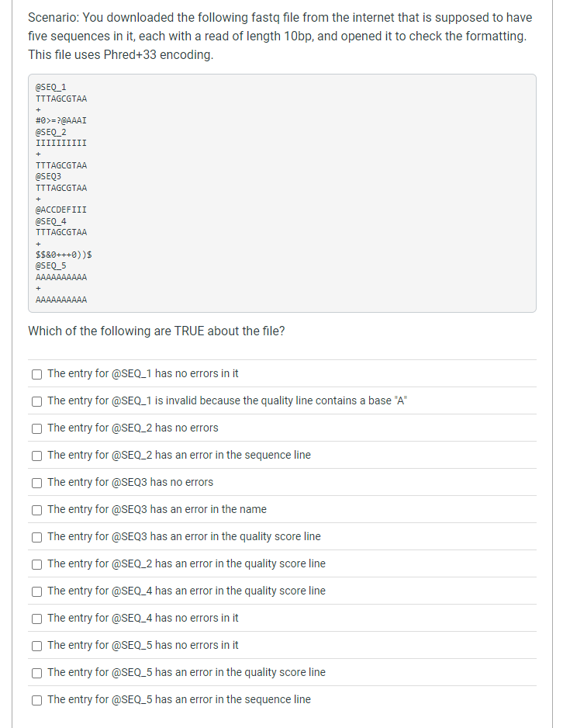The width and height of the screenshot is (563, 728).
Task: Check the @SEQ_5 quality score line error option
Action: (36, 673)
